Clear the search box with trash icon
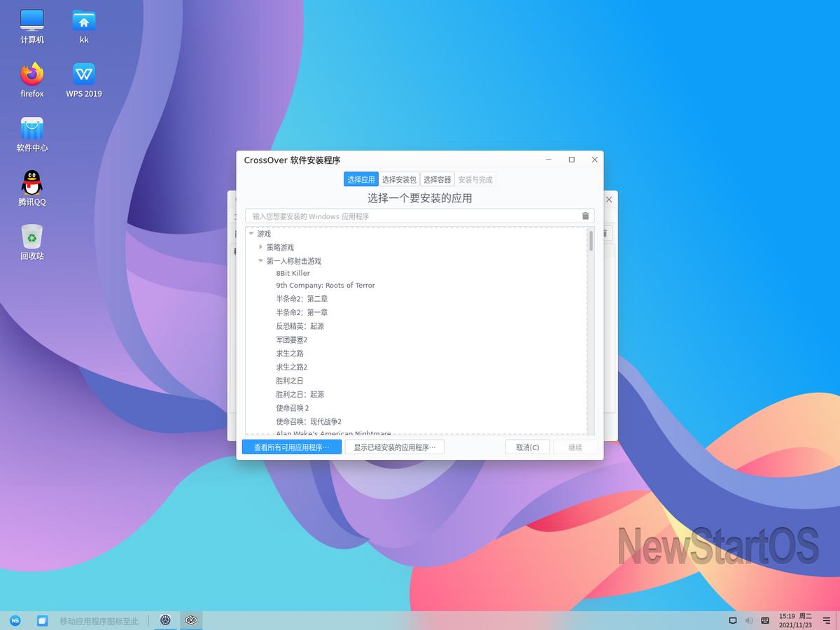 [x=586, y=216]
